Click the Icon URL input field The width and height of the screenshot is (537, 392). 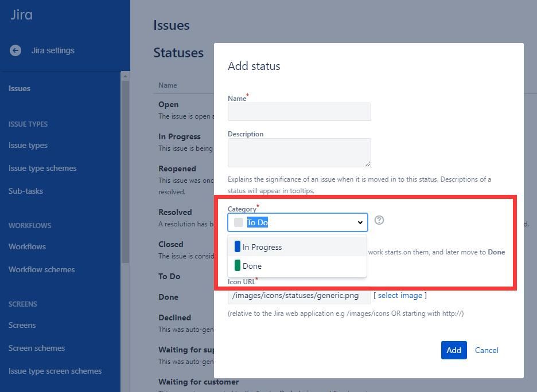click(x=299, y=296)
